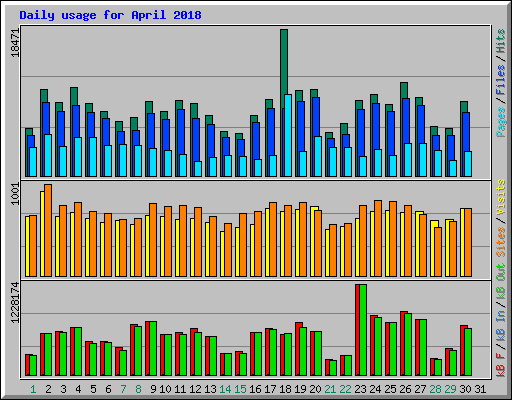The image size is (512, 400).
Task: Click the 'Hits' legend label
Action: click(501, 41)
